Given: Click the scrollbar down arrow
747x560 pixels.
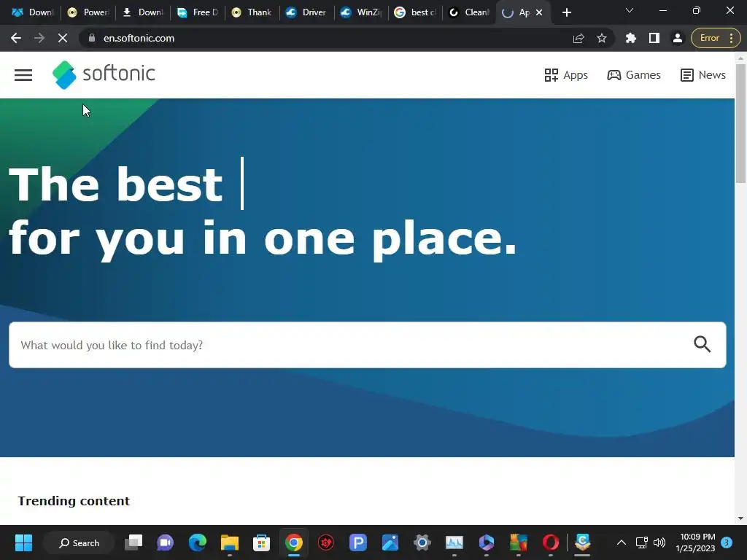Looking at the screenshot, I should (x=740, y=518).
